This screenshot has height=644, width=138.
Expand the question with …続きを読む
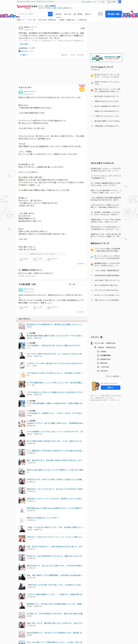coord(24,44)
